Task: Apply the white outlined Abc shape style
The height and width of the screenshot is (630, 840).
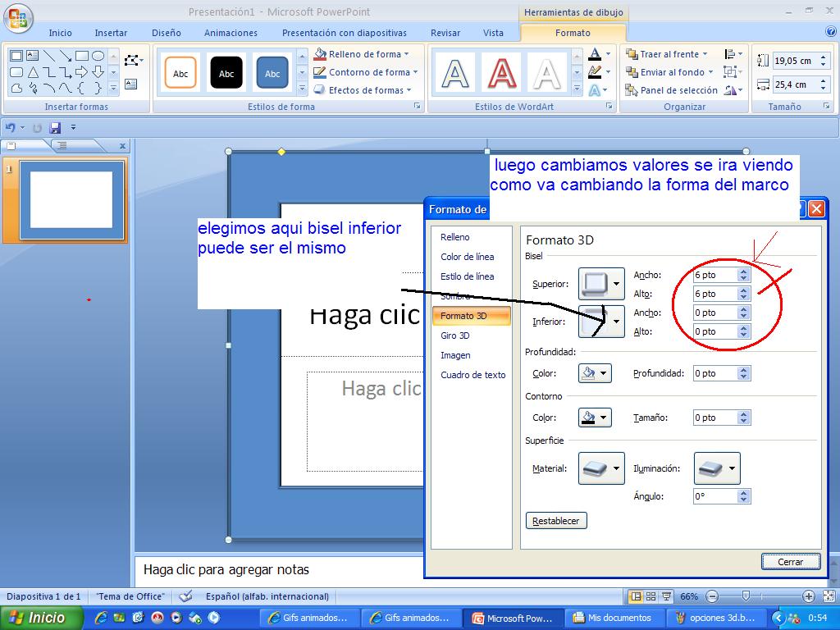Action: point(180,73)
